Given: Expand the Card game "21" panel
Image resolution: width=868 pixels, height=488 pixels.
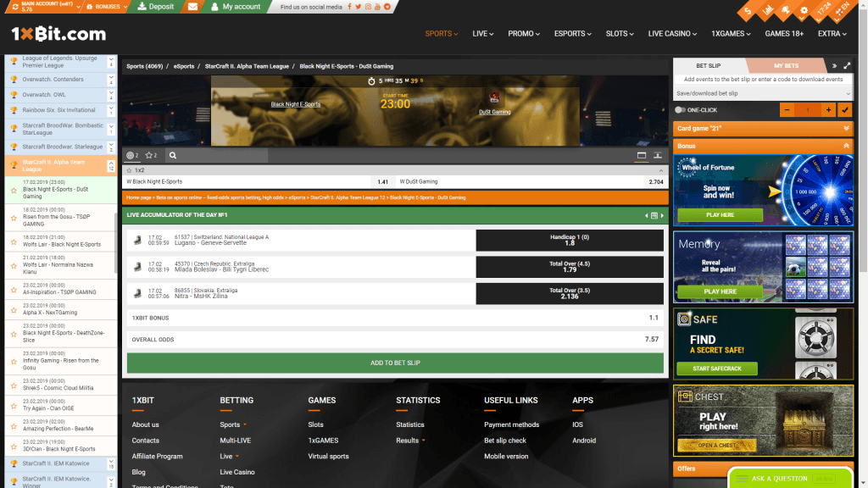Looking at the screenshot, I should pos(763,129).
